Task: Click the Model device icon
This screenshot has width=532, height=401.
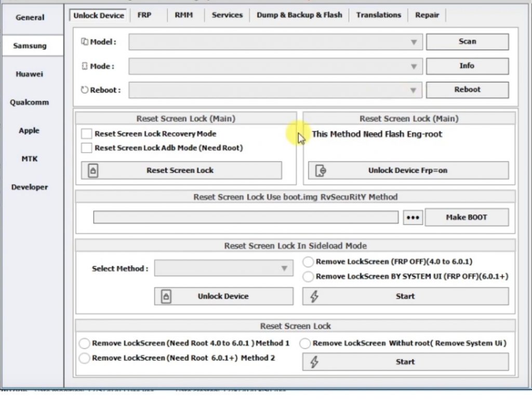Action: (x=84, y=42)
